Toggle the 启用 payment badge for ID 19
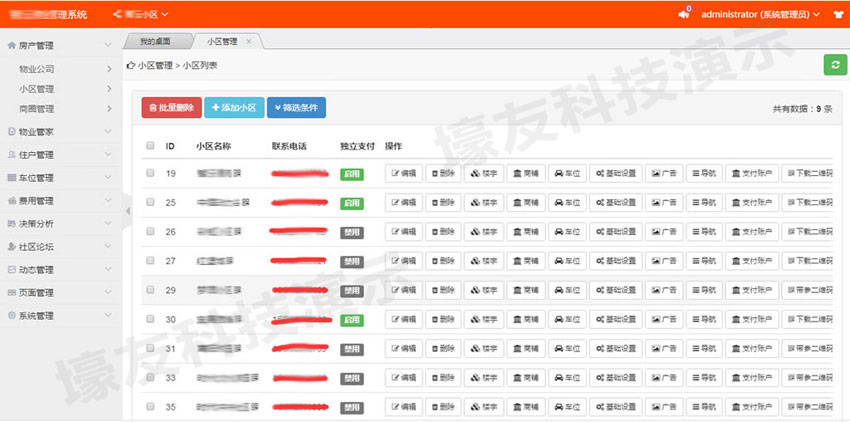Image resolution: width=850 pixels, height=422 pixels. (x=352, y=174)
